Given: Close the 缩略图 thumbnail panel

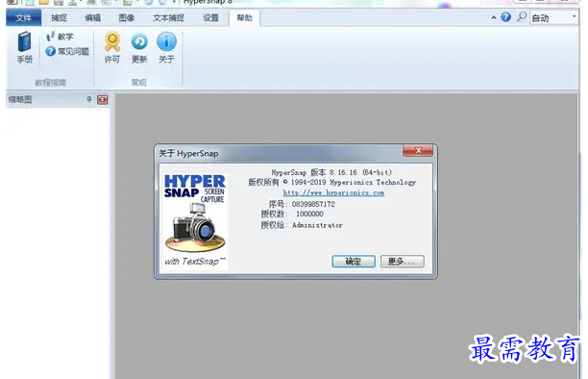Looking at the screenshot, I should pos(103,99).
